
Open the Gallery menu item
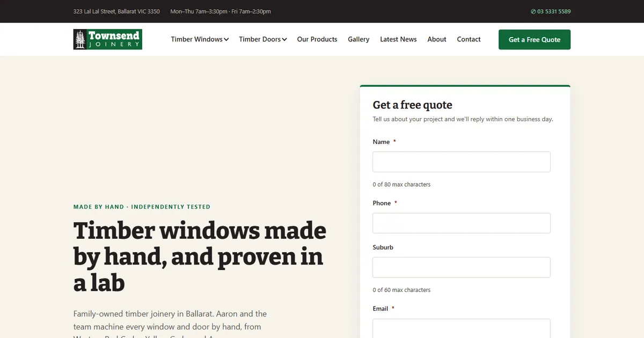click(x=358, y=39)
